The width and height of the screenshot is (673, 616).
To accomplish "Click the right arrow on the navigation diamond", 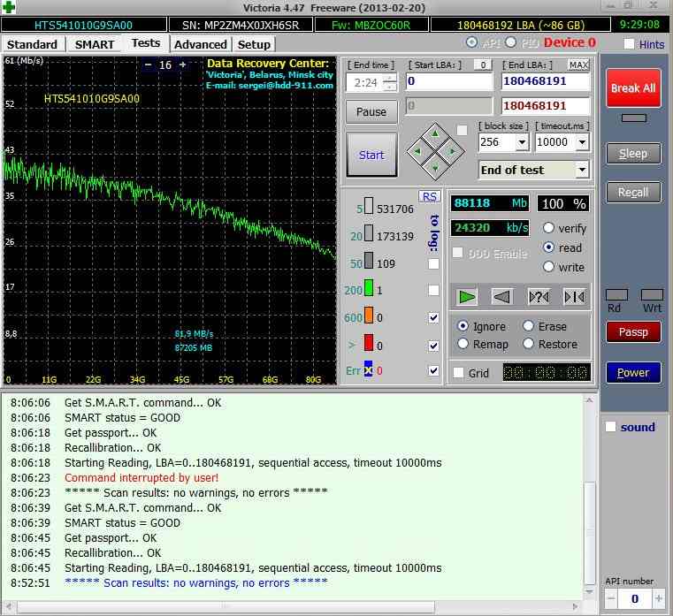I will 451,151.
